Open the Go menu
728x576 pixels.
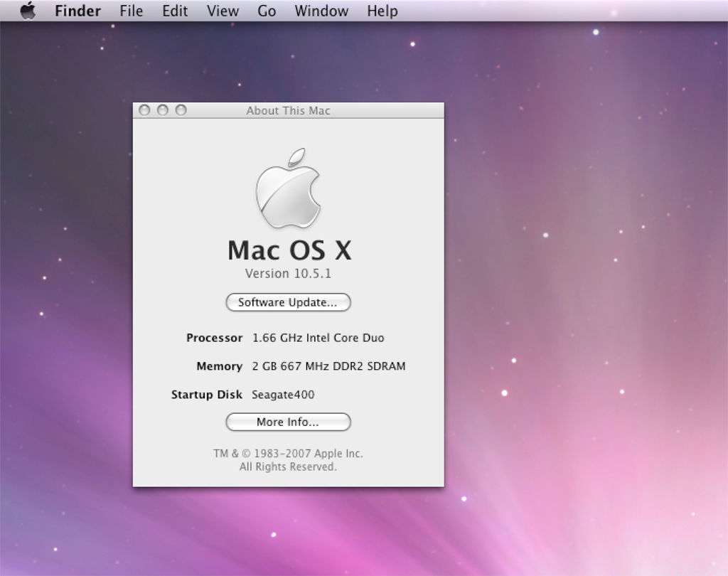pos(267,11)
